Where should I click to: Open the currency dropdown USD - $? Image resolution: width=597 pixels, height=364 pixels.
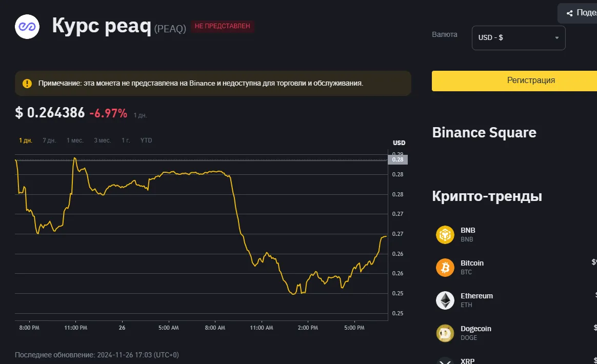click(519, 38)
